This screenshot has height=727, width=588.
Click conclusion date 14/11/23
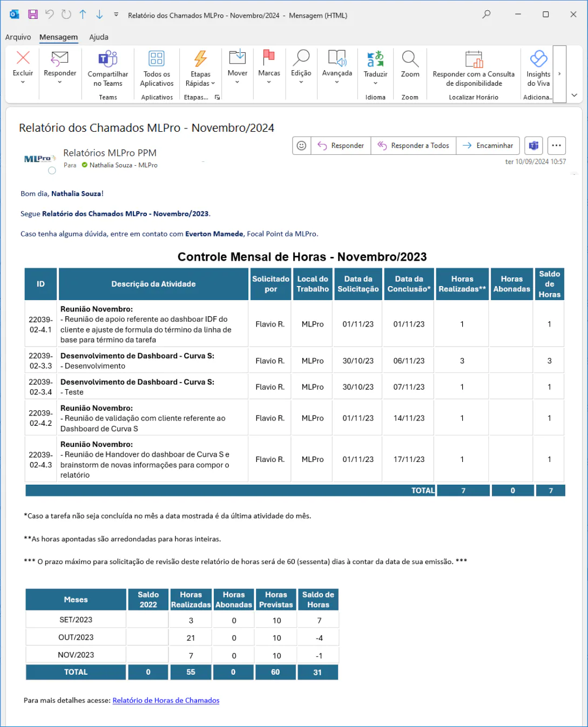[x=409, y=418]
